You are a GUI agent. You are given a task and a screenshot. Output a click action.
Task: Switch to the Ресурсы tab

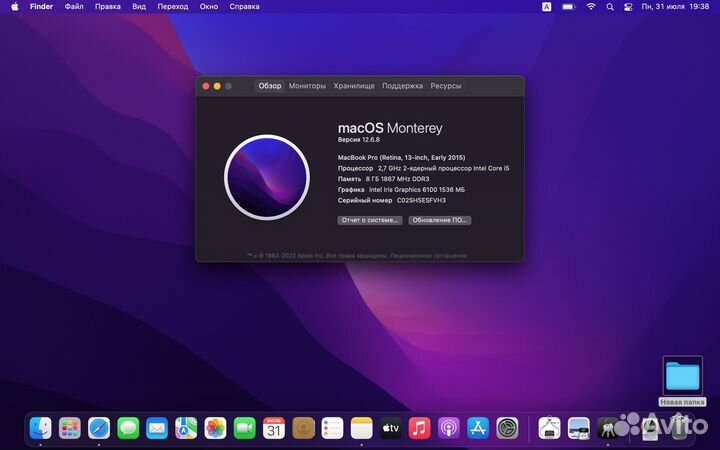(x=445, y=86)
